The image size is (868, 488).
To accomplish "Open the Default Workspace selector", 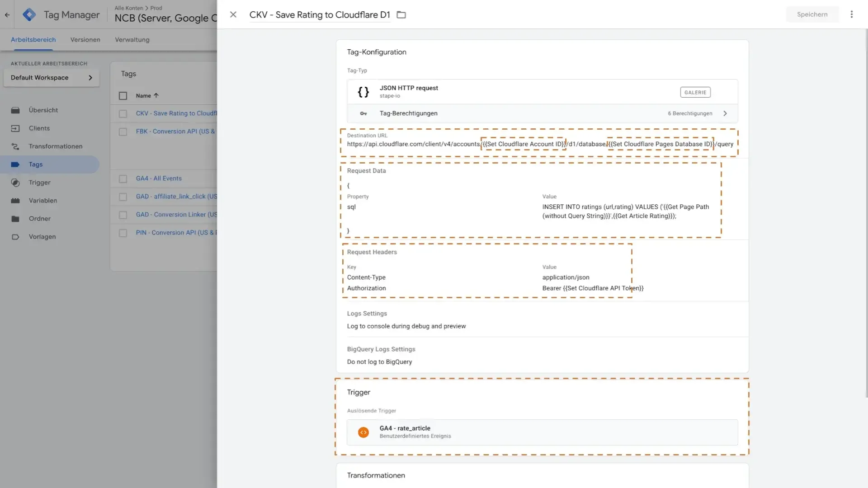I will click(x=51, y=78).
